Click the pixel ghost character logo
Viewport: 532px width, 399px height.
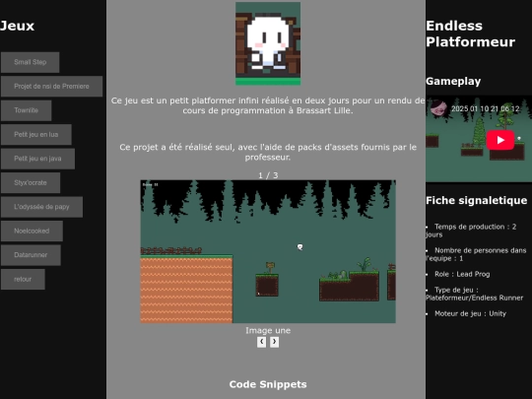click(x=268, y=43)
